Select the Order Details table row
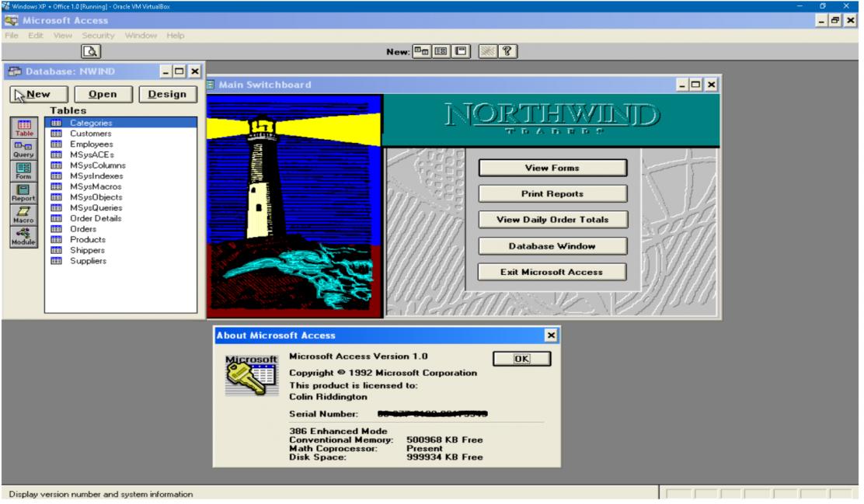864x504 pixels. (x=120, y=218)
